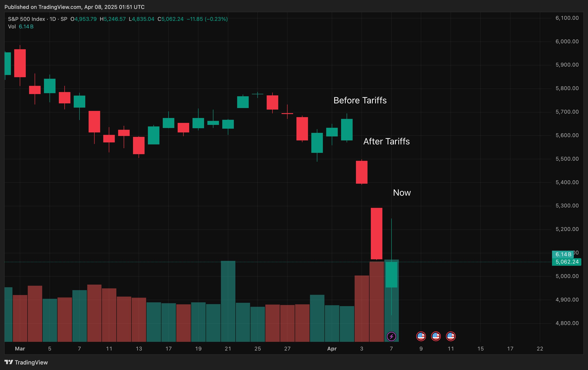Click the large red candle before Apr 7

pos(376,233)
